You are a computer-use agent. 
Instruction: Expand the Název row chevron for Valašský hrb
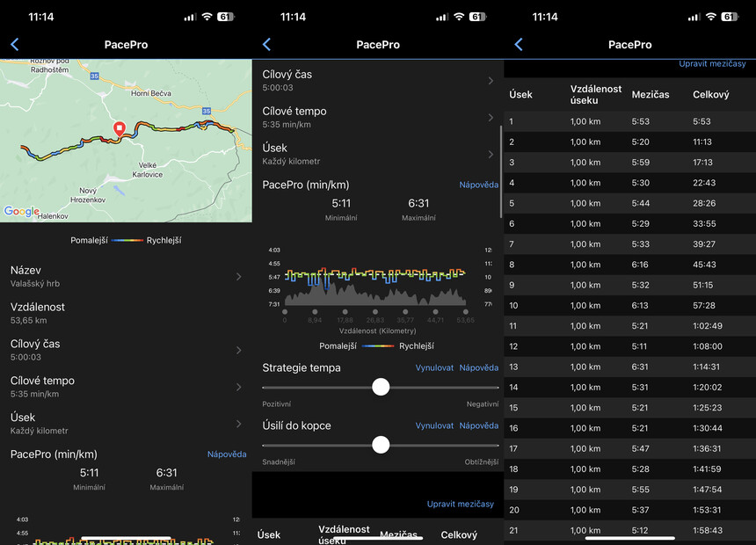[x=238, y=277]
